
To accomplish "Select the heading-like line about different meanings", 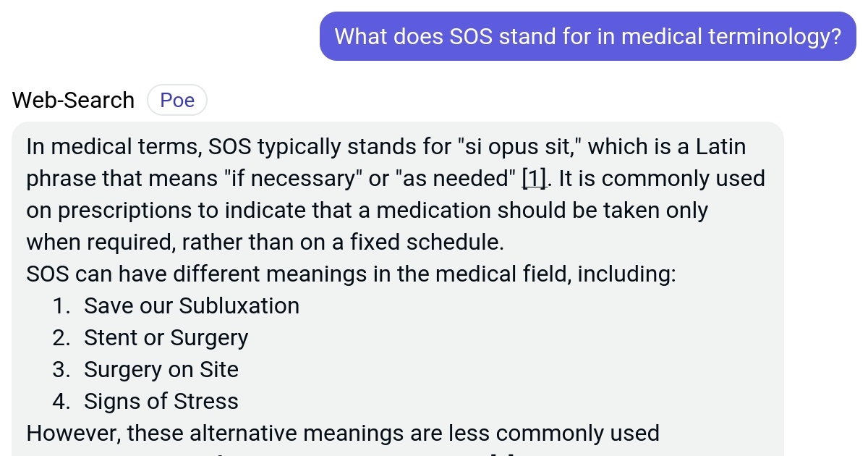I will (351, 274).
